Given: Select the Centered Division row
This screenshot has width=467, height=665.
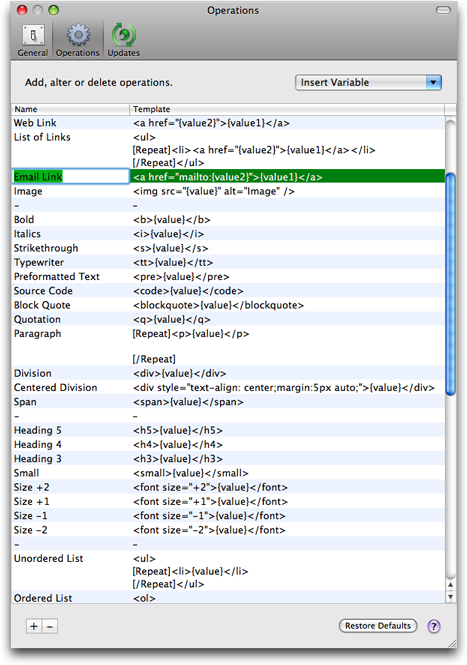Looking at the screenshot, I should tap(228, 388).
